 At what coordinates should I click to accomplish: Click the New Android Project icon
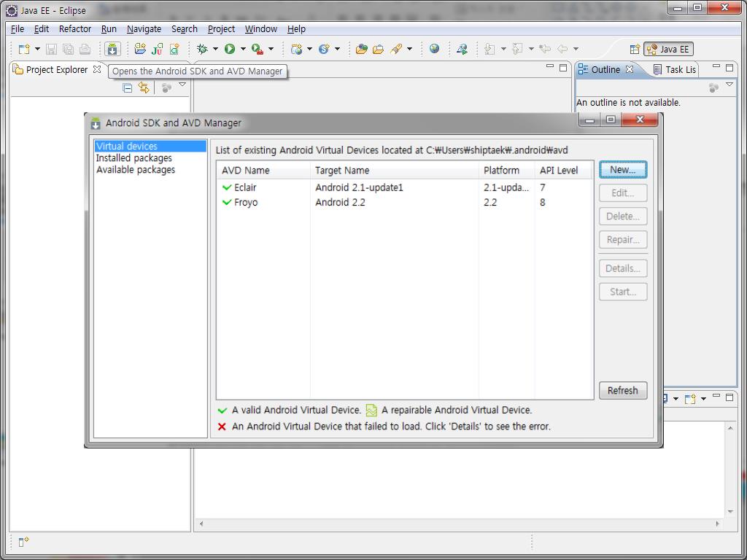140,49
